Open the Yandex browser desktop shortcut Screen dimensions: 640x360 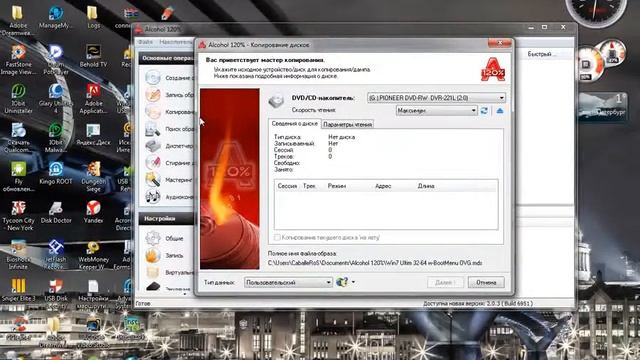(x=93, y=212)
